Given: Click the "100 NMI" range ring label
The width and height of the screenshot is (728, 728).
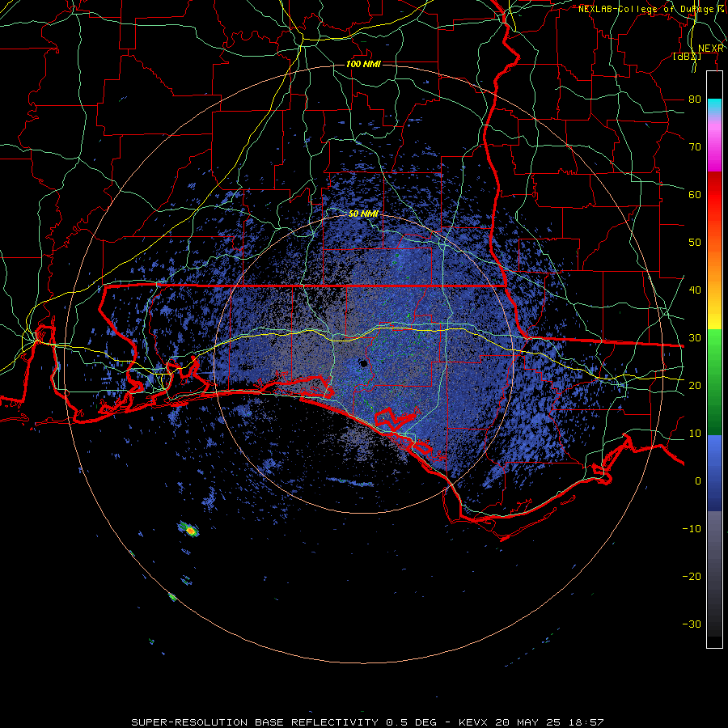Looking at the screenshot, I should 363,64.
